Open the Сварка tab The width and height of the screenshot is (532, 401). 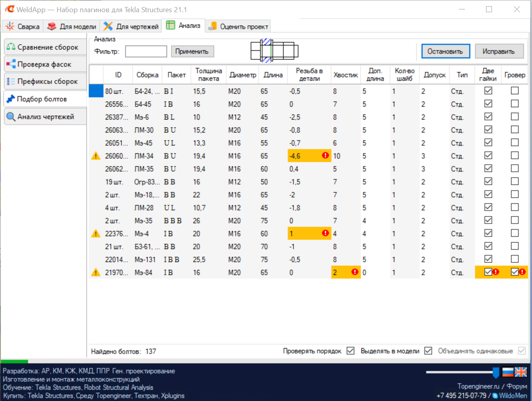(23, 27)
